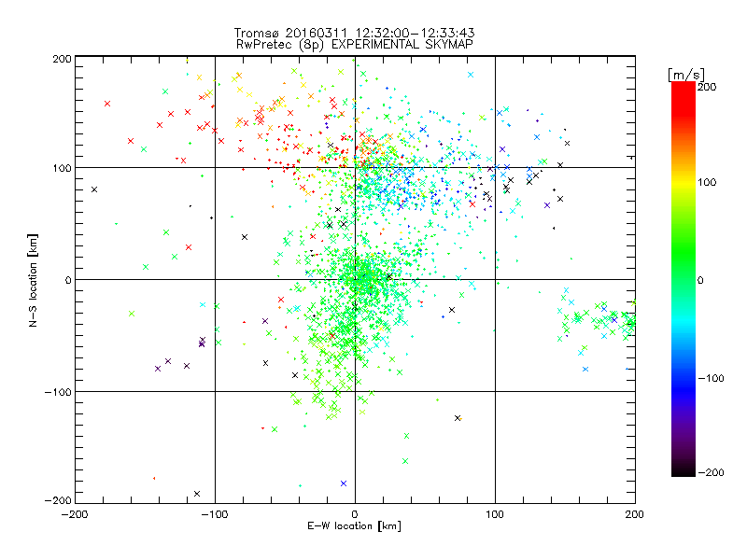747x560 pixels.
Task: Click the subtitle 'RwPretec (8p) EXPERIMENTAL SKYMAP'
Action: click(x=354, y=45)
